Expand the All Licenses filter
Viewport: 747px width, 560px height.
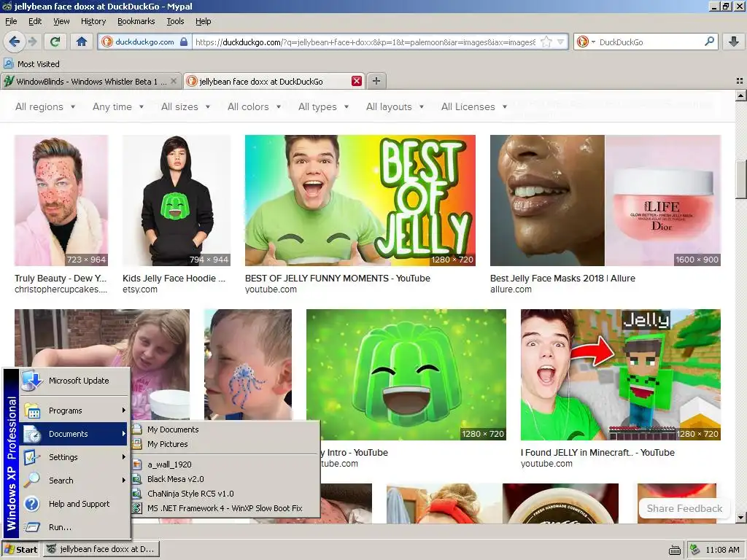474,106
